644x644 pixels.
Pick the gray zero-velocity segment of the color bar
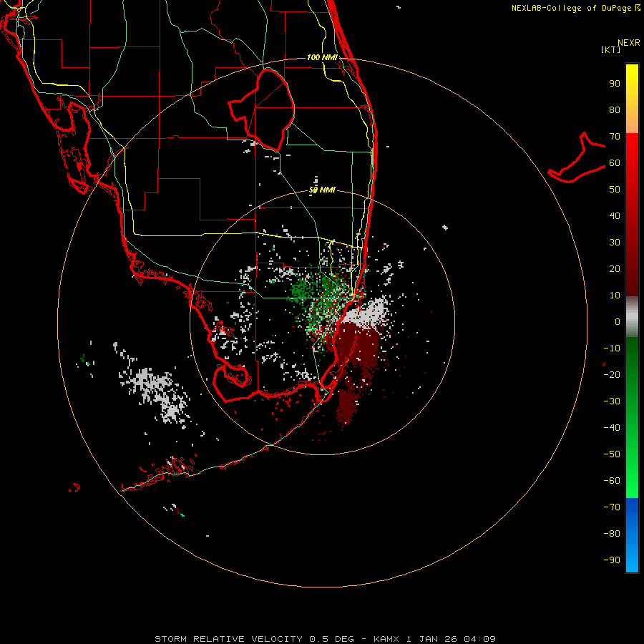pos(632,317)
